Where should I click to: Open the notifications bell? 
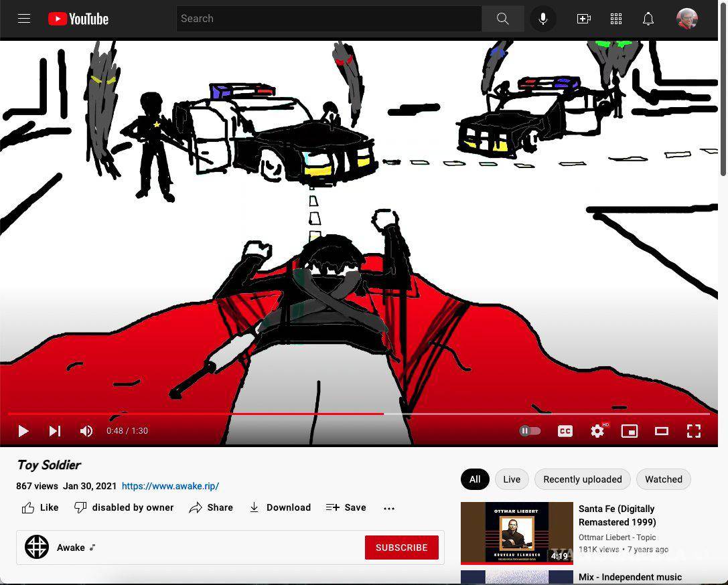[648, 19]
